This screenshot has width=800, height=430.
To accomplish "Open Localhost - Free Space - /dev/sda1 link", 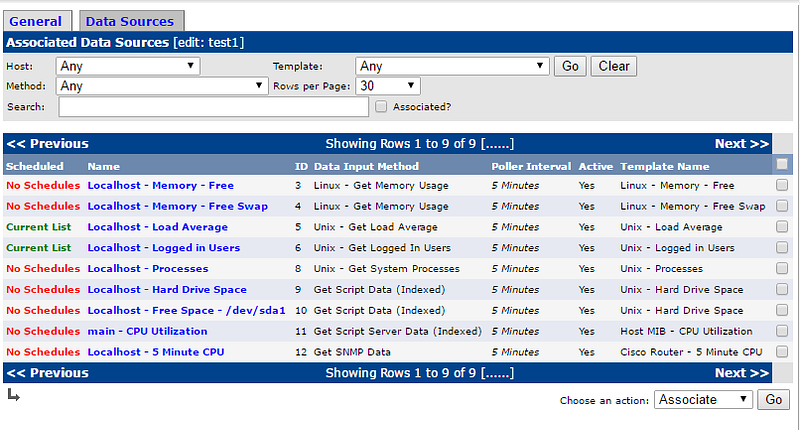I will click(186, 311).
